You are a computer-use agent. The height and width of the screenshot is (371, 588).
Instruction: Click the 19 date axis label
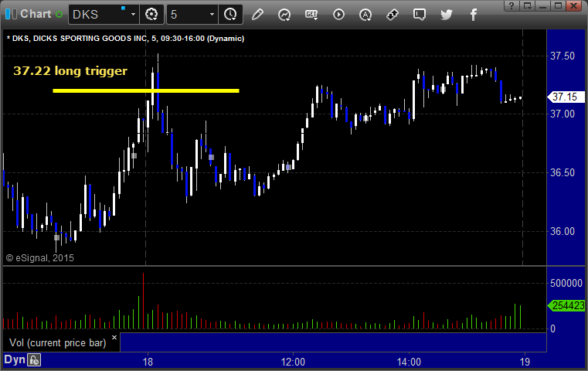(525, 362)
